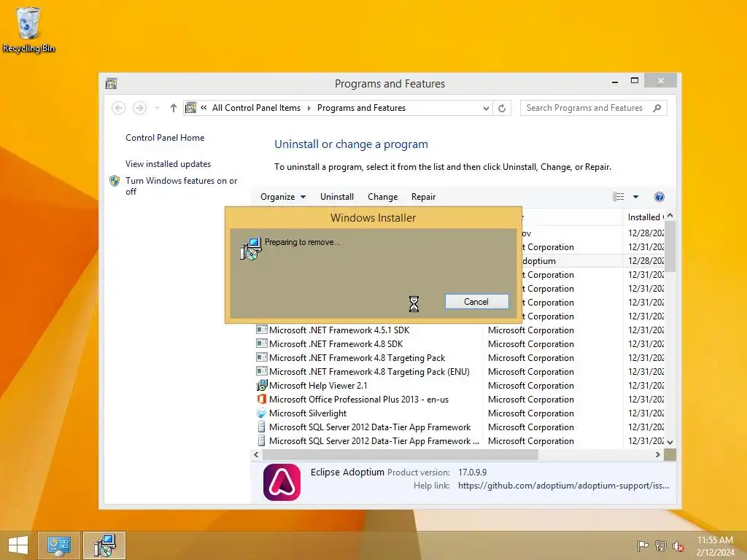Image resolution: width=747 pixels, height=560 pixels.
Task: Click the Microsoft Help Viewer 2.1 icon
Action: 262,385
